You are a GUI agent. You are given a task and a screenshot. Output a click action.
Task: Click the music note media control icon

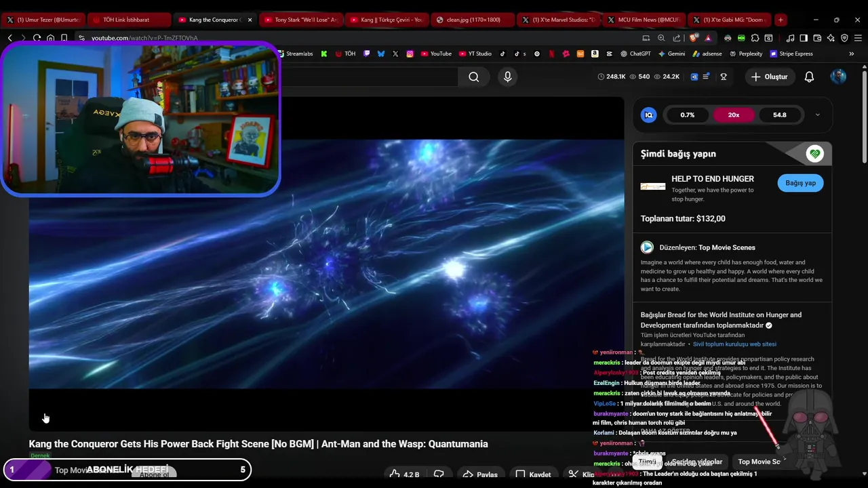click(x=791, y=38)
